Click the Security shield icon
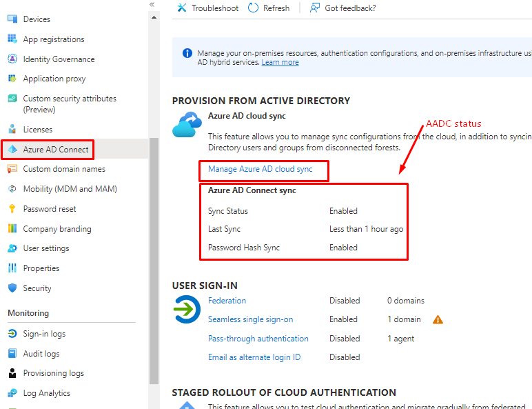532x409 pixels. coord(12,288)
